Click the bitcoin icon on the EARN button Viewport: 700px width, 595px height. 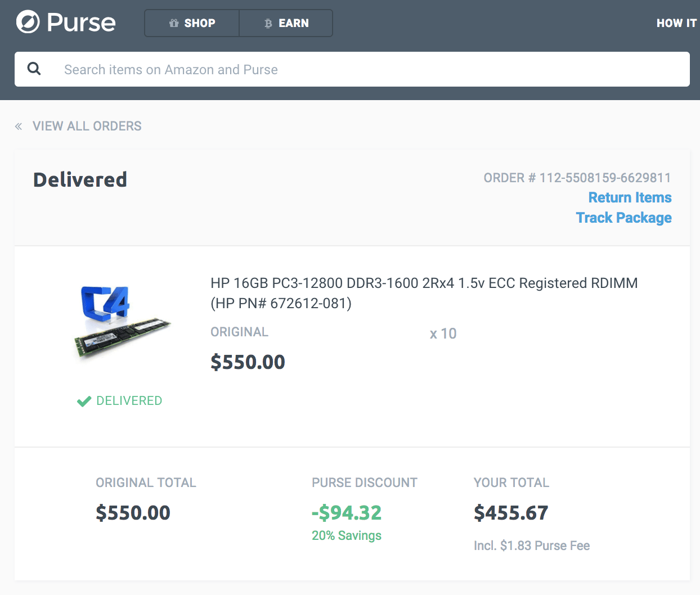[x=267, y=24]
